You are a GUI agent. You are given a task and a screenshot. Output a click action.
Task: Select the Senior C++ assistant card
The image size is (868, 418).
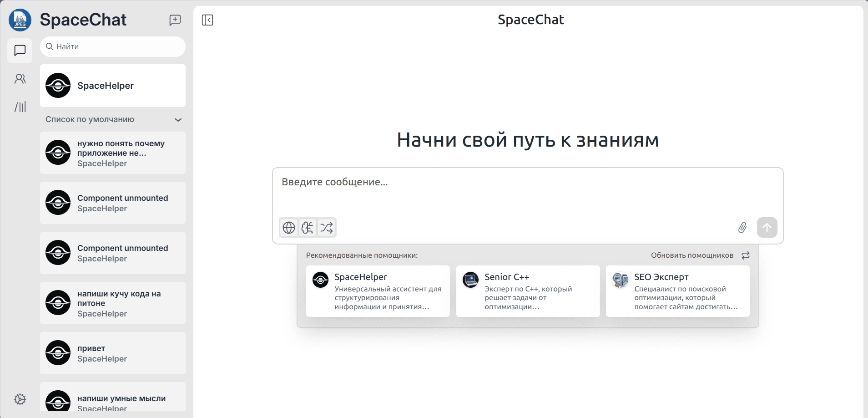(528, 291)
